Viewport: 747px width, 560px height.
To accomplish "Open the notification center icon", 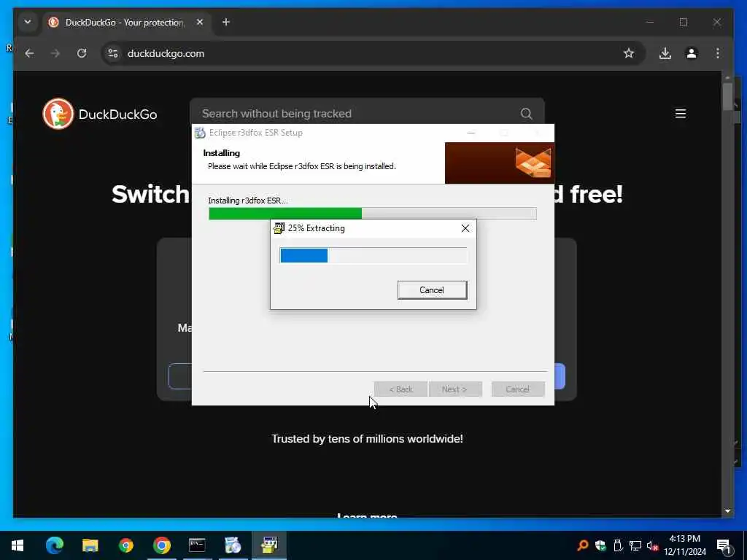I will (x=724, y=545).
